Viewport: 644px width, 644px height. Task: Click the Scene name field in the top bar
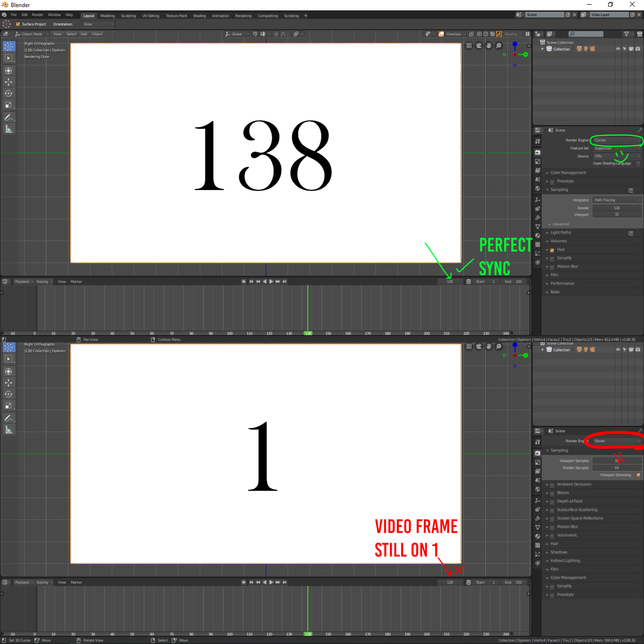[x=544, y=15]
